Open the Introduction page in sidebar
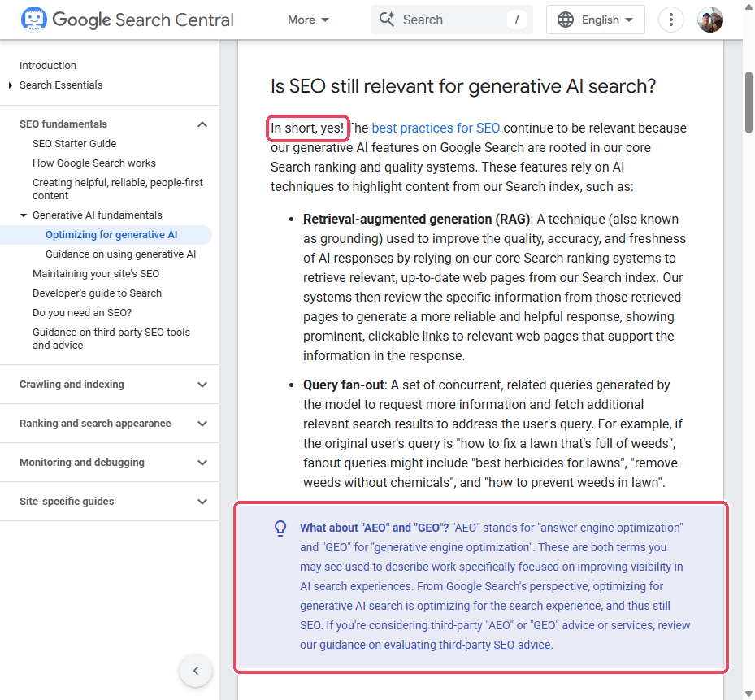The image size is (755, 700). [x=48, y=66]
